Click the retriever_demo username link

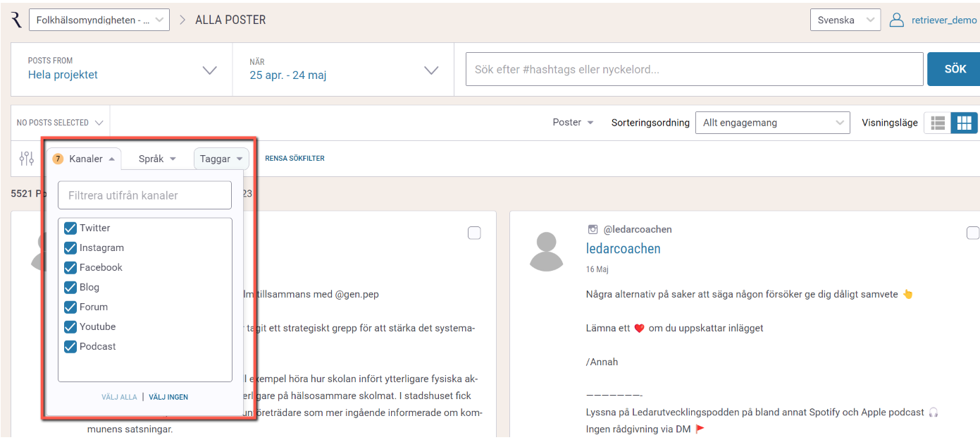[x=944, y=20]
